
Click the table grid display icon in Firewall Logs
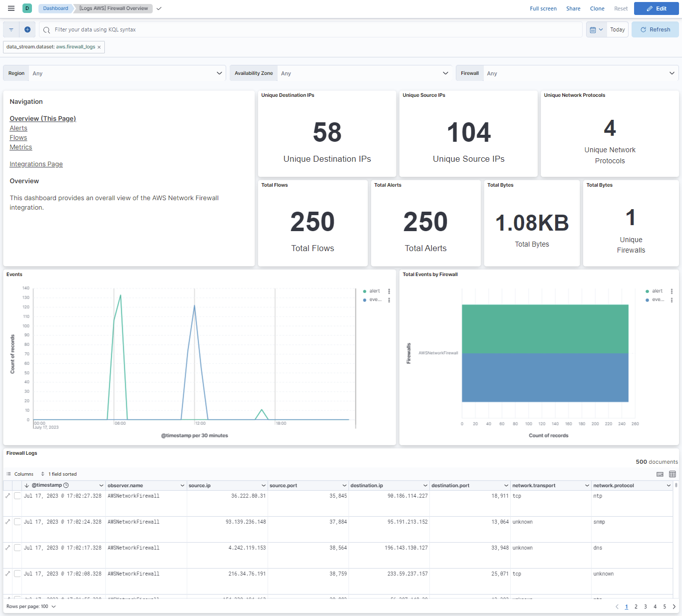(x=673, y=474)
